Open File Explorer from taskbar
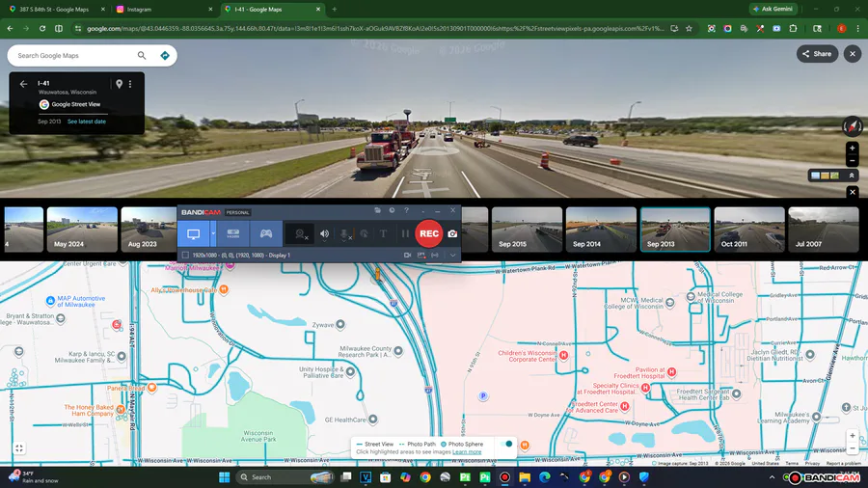This screenshot has width=868, height=488. (x=525, y=477)
